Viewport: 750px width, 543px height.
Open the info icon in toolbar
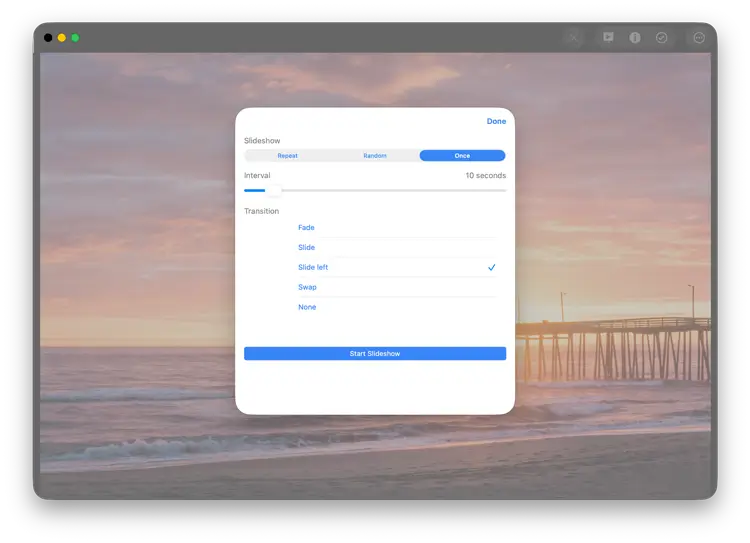click(635, 37)
